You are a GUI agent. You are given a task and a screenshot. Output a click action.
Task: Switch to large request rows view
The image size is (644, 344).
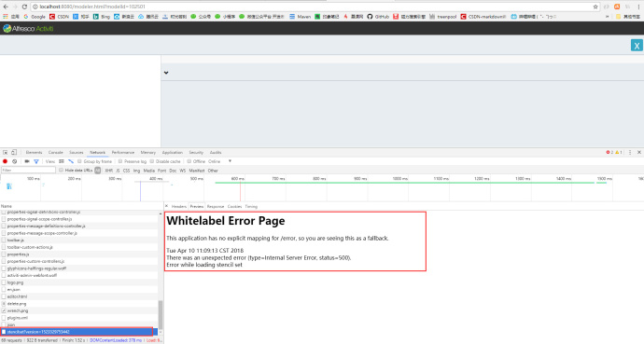(x=62, y=161)
